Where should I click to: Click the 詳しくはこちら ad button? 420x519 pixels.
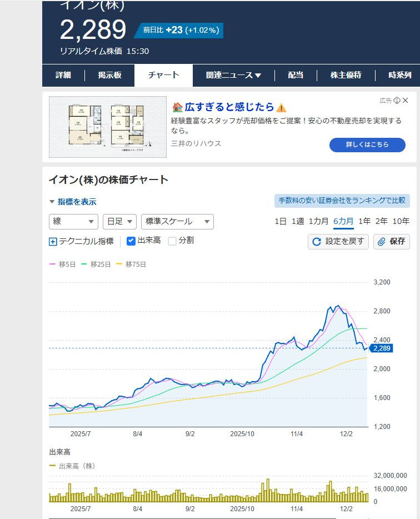pyautogui.click(x=367, y=144)
